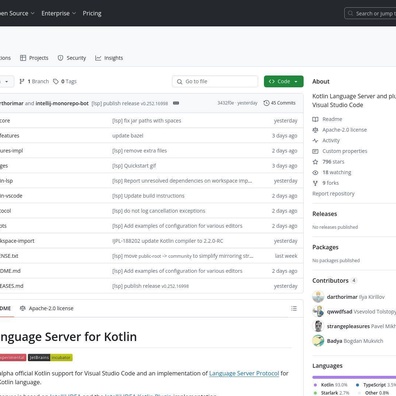This screenshot has width=396, height=396.
Task: Open strangepleasures contributor avatar
Action: (318, 326)
